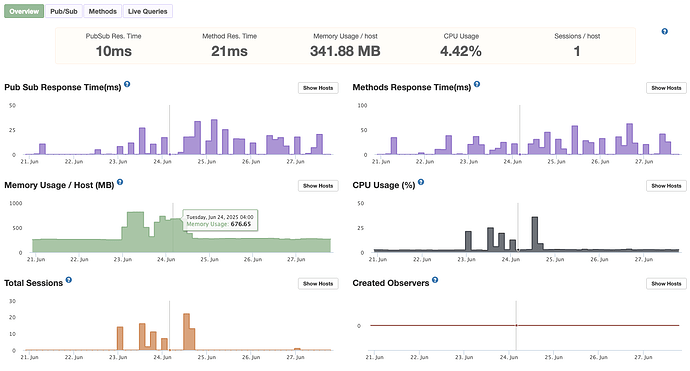Open help for Pub Sub Response Time

pyautogui.click(x=127, y=84)
